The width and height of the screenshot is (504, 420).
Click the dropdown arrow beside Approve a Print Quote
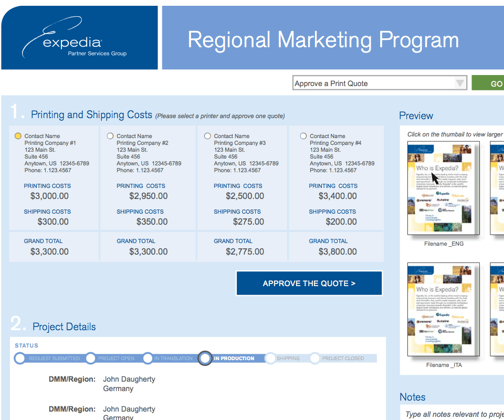point(460,83)
